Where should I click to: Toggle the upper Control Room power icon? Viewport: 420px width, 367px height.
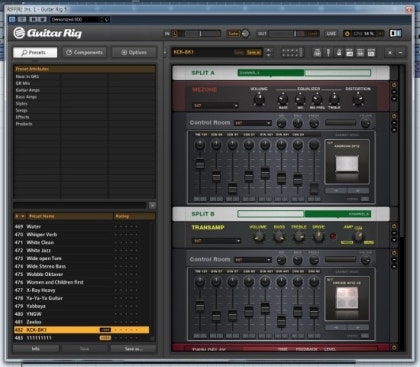pyautogui.click(x=394, y=116)
